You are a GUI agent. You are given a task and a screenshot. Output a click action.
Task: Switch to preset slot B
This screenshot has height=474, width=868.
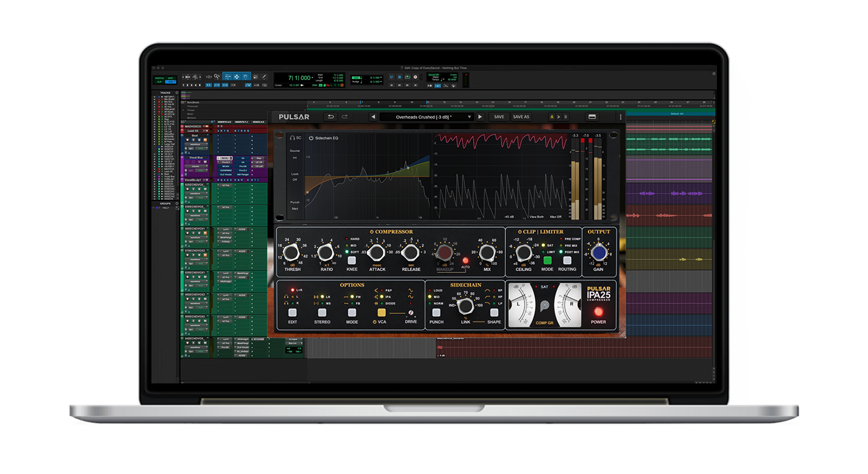pos(567,117)
